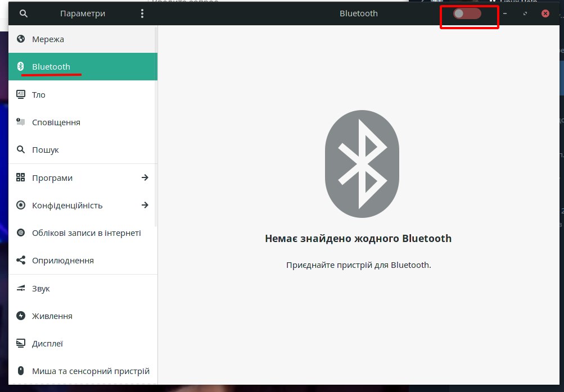Click the grid icon beside Програми
This screenshot has height=392, width=564.
point(21,177)
